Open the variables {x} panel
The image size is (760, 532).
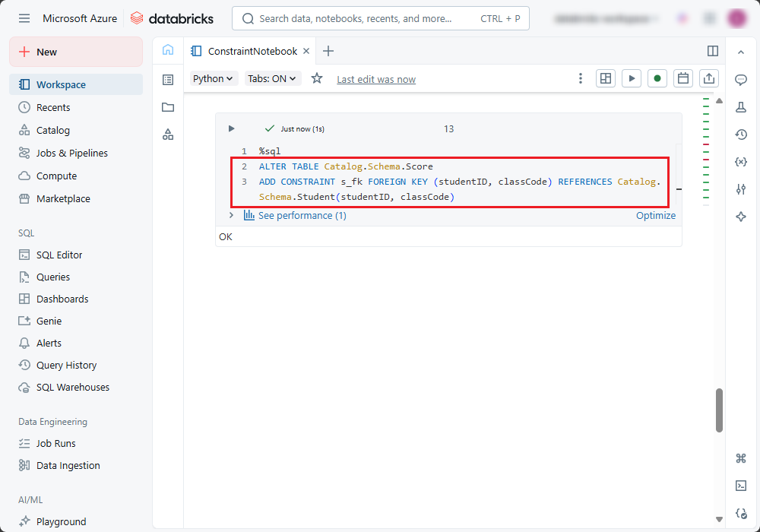741,162
